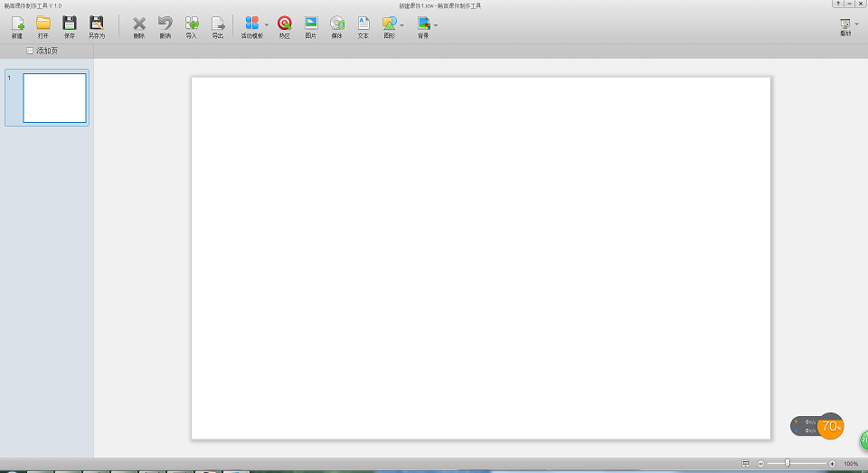Click the 新建 (New) file icon
Viewport: 868px width, 473px height.
[x=17, y=24]
